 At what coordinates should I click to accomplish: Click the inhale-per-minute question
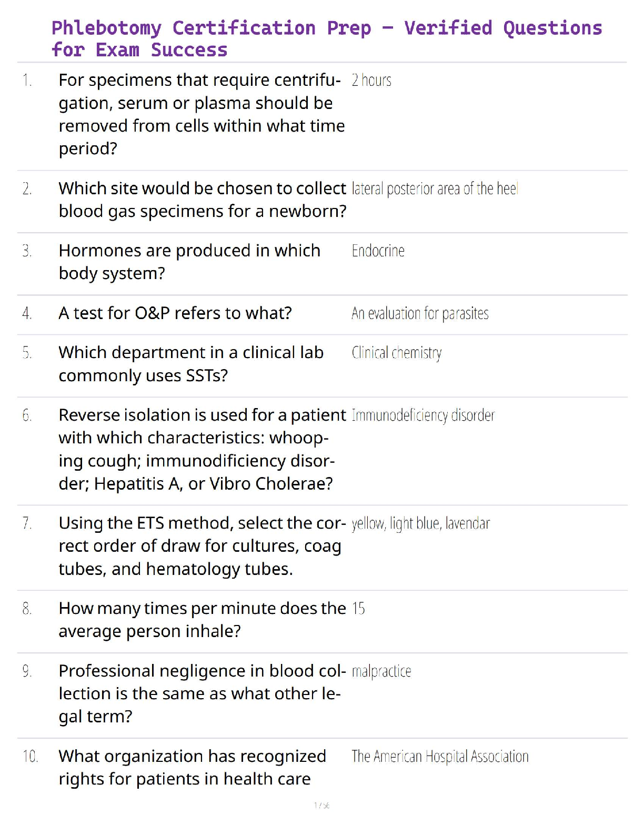[202, 620]
